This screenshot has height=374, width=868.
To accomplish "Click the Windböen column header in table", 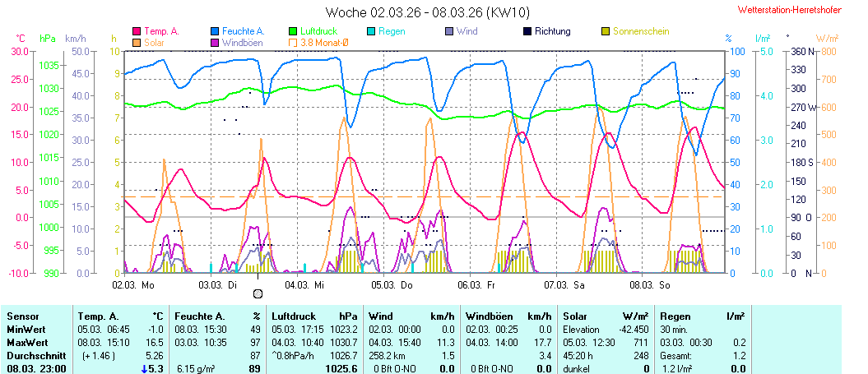I will (496, 316).
